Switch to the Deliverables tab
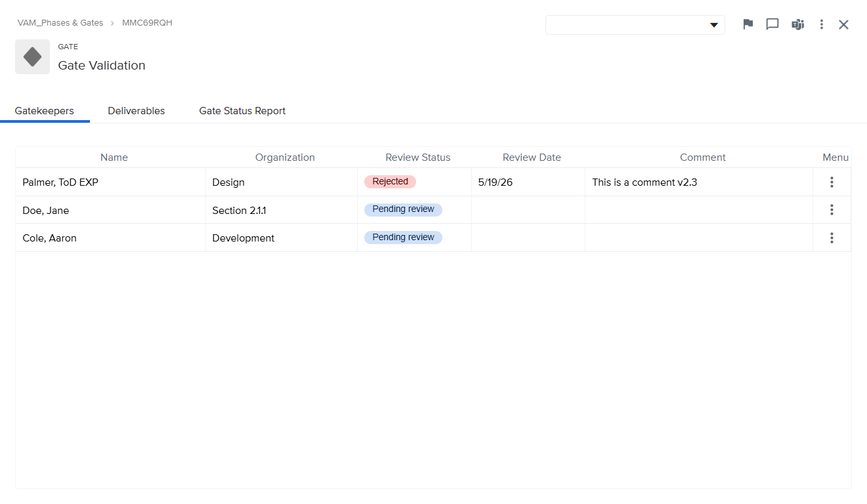The width and height of the screenshot is (867, 504). 137,111
